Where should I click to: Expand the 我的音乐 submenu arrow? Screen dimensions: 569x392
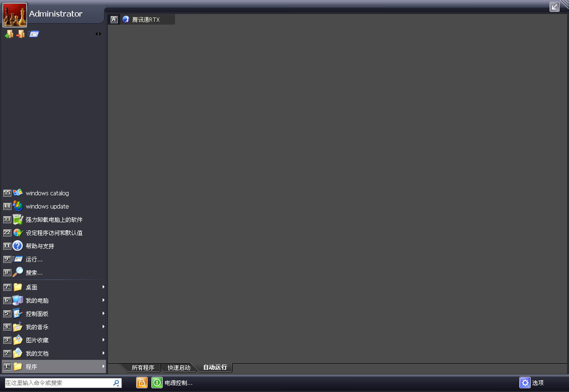(x=103, y=327)
